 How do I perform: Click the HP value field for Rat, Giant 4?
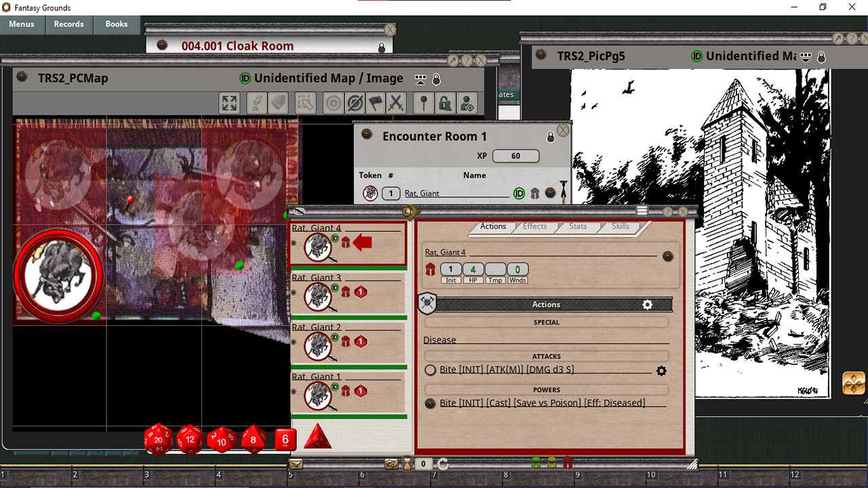[473, 270]
